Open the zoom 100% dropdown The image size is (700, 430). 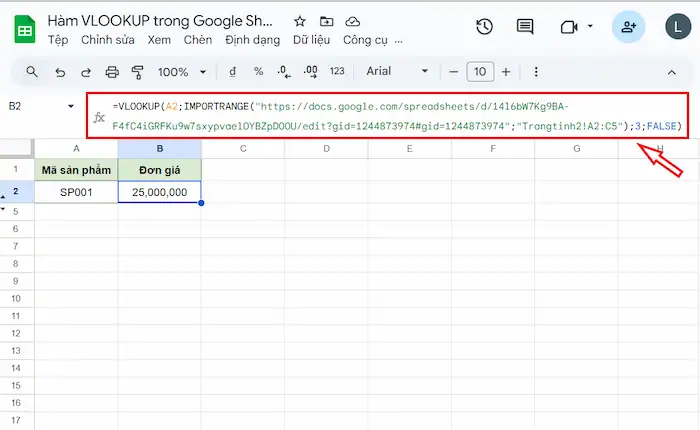click(181, 72)
